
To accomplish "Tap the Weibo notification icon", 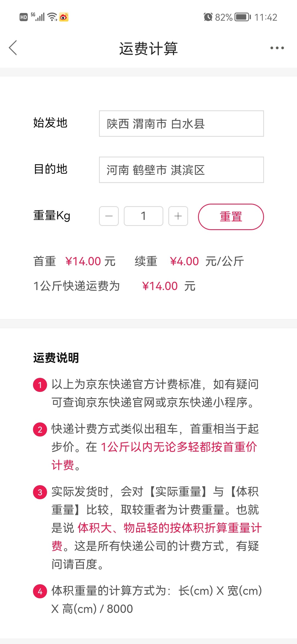I will coord(64,17).
